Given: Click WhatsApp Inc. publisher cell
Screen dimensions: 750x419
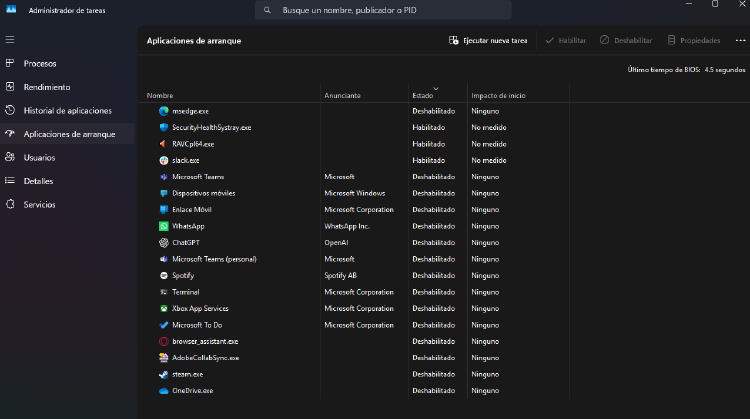Looking at the screenshot, I should (347, 226).
